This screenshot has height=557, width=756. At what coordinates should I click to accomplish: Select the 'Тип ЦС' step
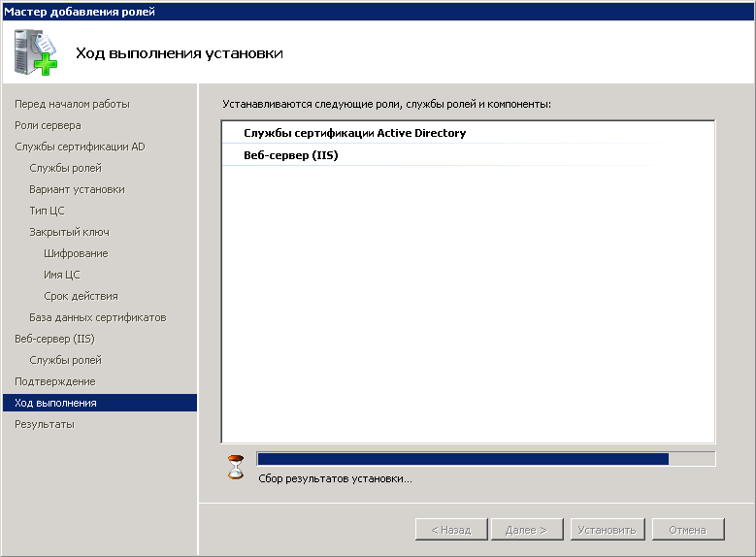pyautogui.click(x=47, y=211)
